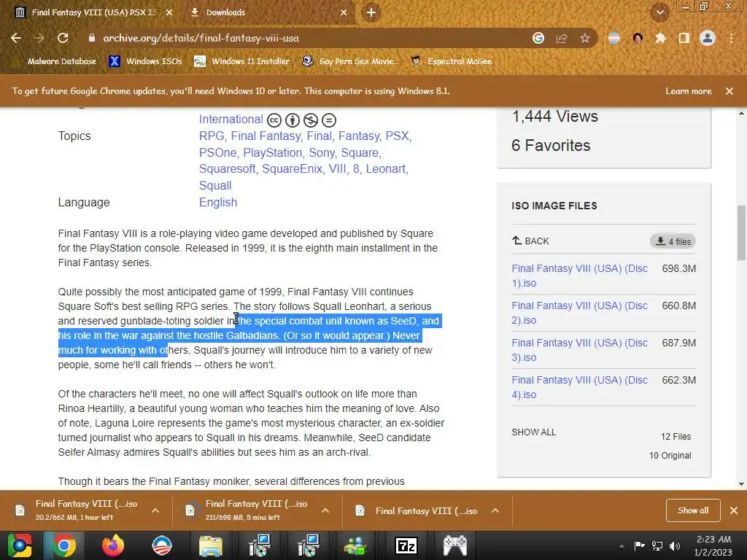Expand menu for 20.2/662 MB download
Screen dimensions: 747x560
(x=155, y=510)
